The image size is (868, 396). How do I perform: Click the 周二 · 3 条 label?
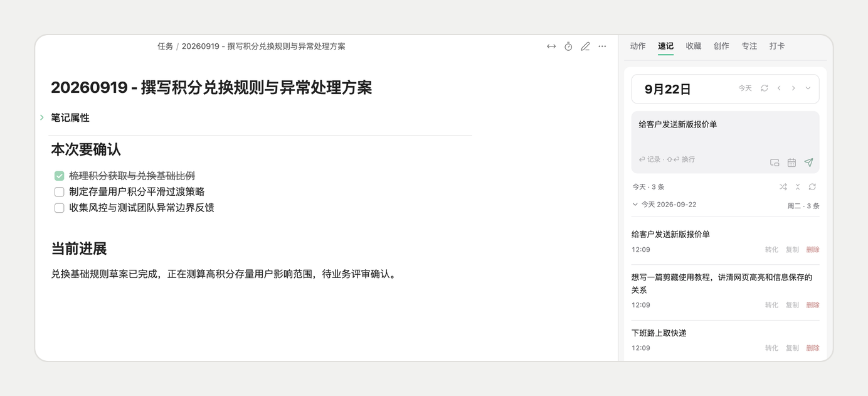803,206
